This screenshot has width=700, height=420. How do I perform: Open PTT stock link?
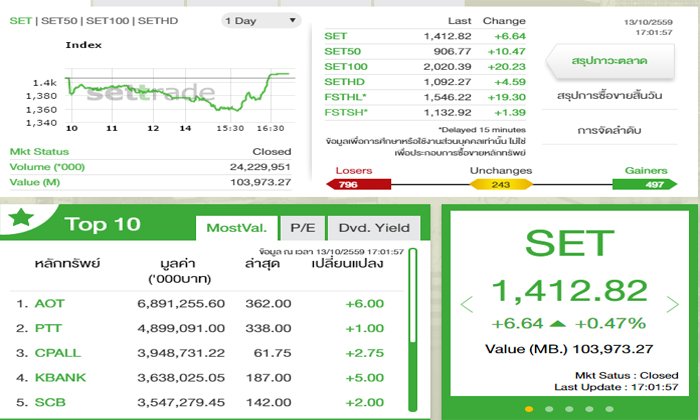48,328
